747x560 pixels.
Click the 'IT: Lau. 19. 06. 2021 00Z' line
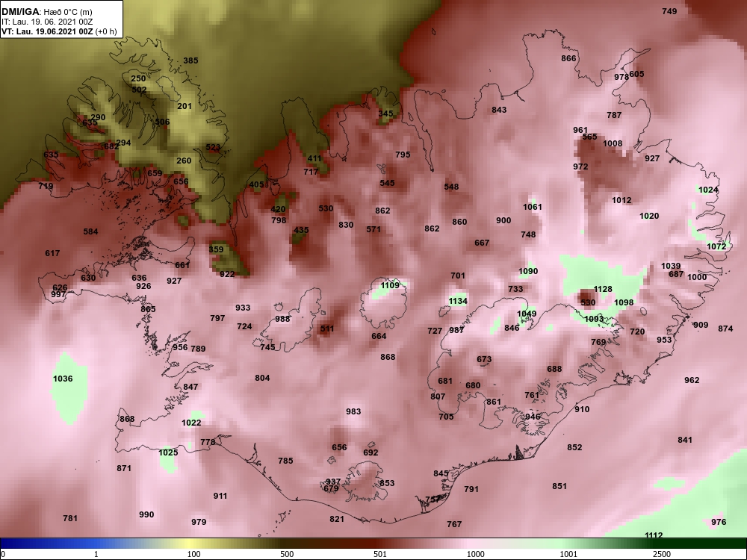(46, 22)
